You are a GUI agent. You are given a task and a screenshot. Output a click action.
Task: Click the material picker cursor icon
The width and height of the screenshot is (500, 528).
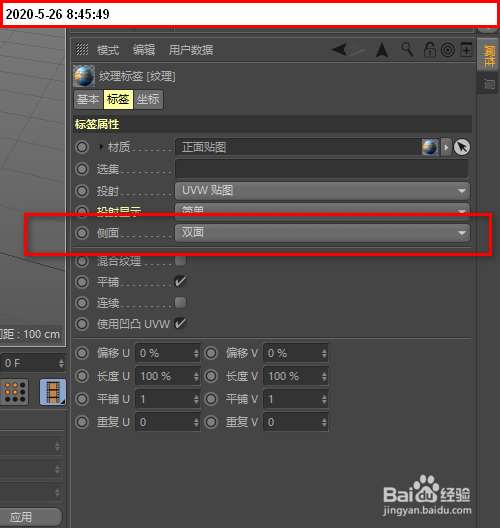pos(462,147)
